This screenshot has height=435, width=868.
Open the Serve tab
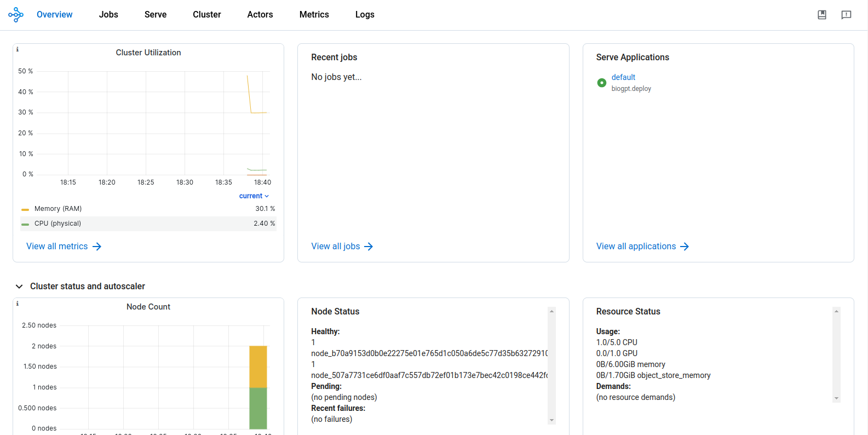click(x=156, y=15)
